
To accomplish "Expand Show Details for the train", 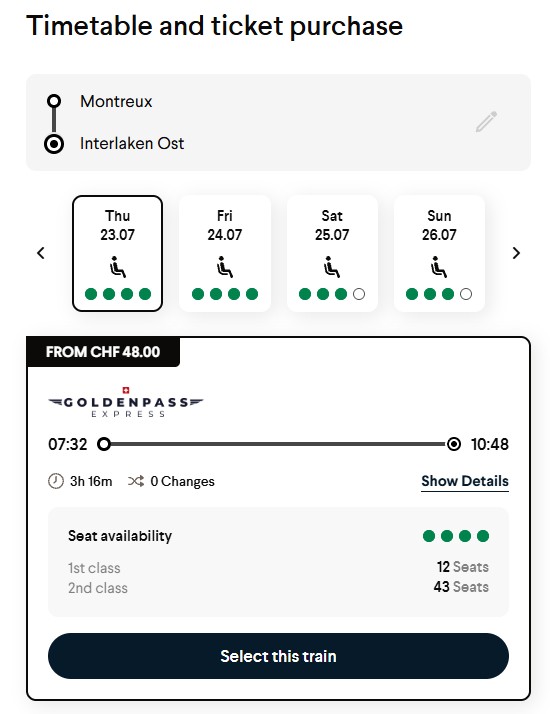I will 465,481.
